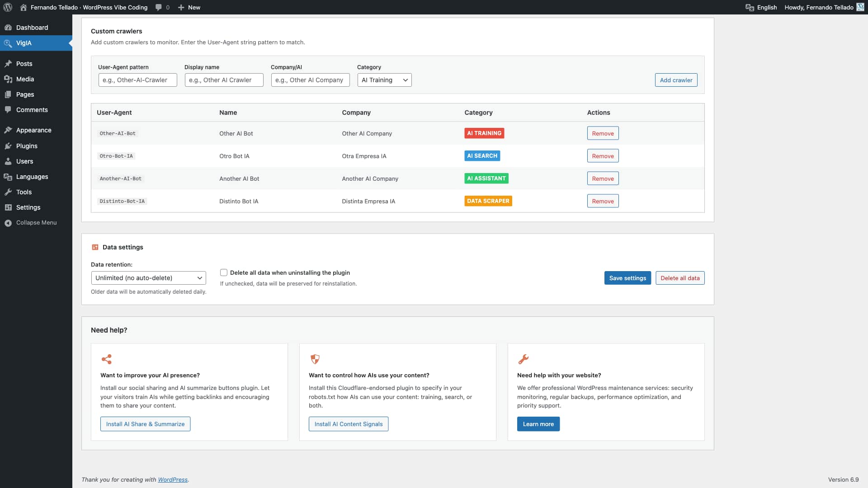Click the shield icon above the content control card

[x=315, y=359]
